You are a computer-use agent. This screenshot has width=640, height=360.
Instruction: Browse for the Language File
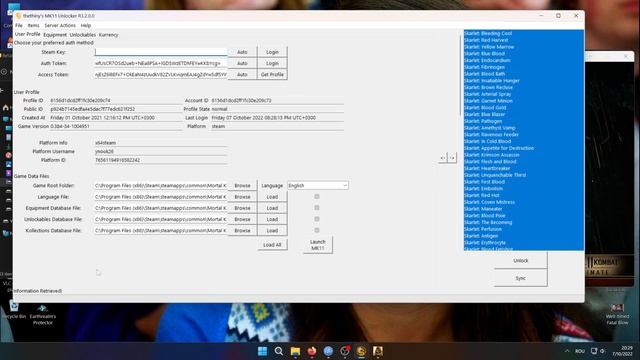click(242, 197)
